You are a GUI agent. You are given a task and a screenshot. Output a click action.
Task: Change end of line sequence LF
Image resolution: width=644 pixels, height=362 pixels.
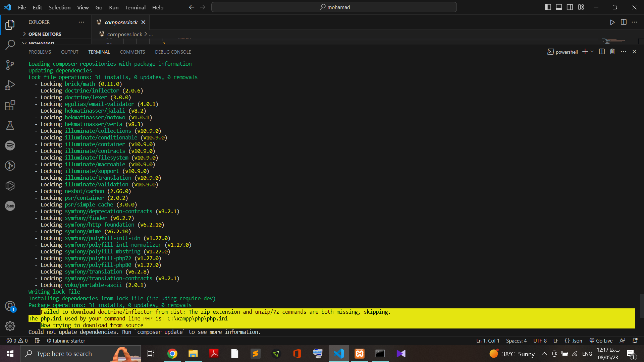556,341
